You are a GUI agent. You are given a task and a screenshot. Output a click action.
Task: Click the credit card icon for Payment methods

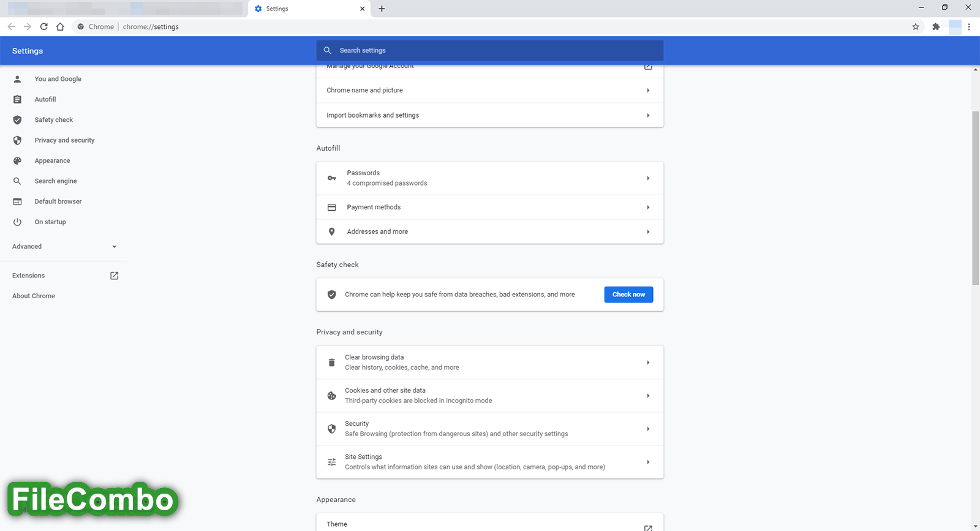[331, 207]
